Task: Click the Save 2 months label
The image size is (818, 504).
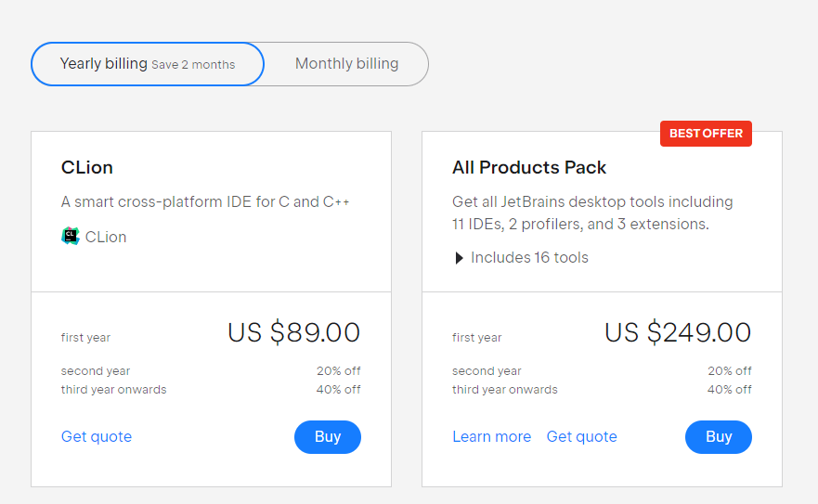Action: coord(193,65)
